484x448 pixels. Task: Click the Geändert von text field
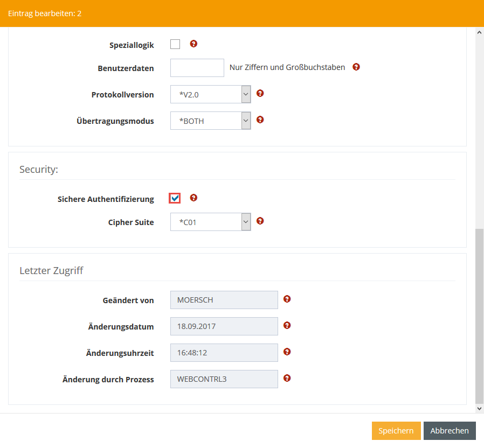224,300
